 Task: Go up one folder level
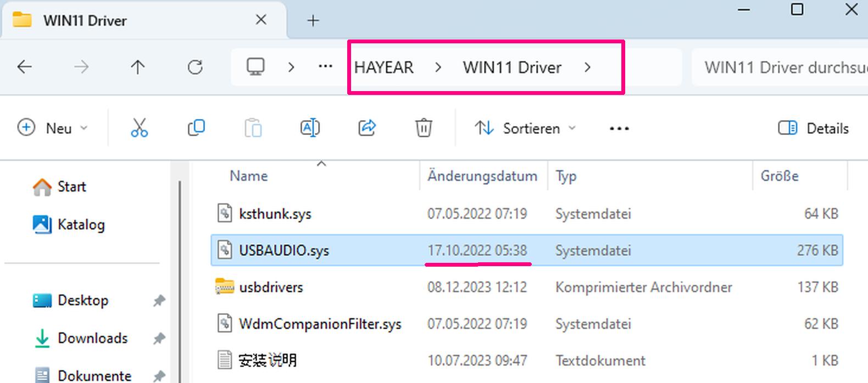[137, 67]
